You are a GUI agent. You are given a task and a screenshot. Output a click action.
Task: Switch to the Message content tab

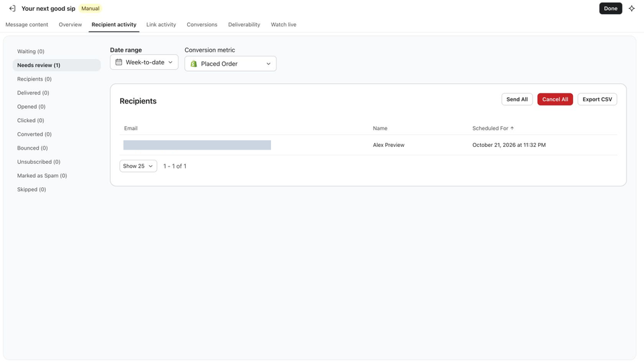27,25
